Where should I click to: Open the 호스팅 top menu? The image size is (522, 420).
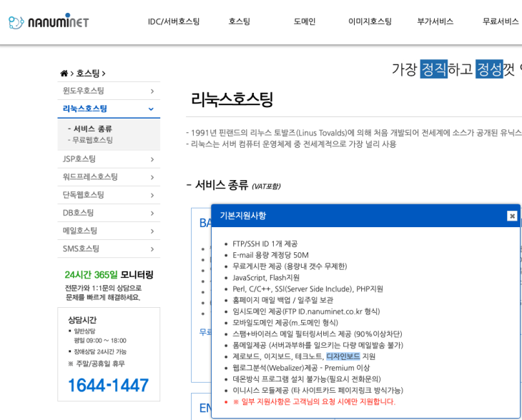239,21
